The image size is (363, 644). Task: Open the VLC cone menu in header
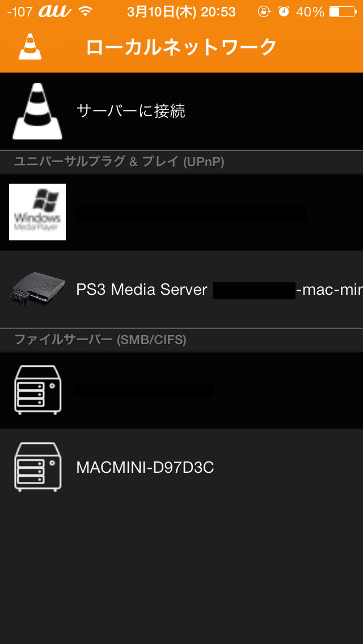pos(30,47)
